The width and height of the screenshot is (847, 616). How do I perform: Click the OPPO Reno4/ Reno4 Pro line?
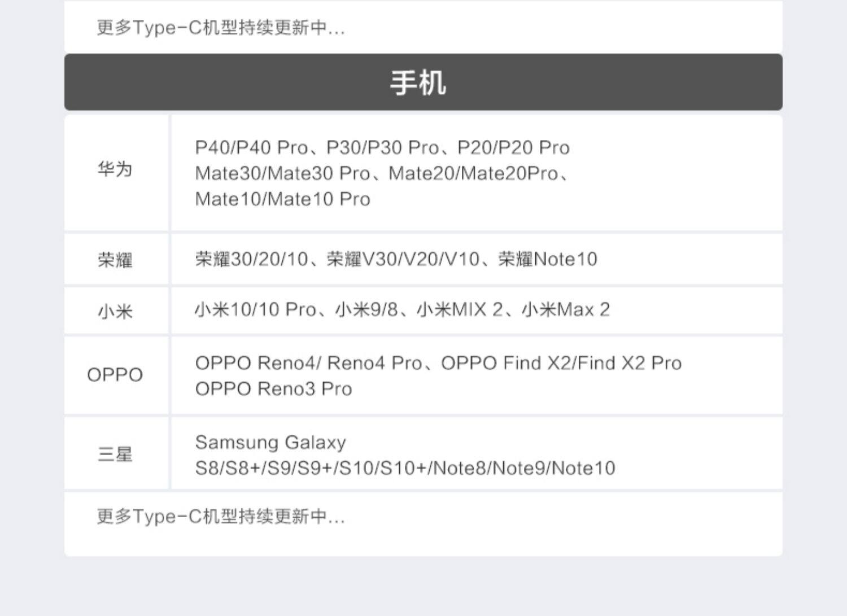click(308, 363)
